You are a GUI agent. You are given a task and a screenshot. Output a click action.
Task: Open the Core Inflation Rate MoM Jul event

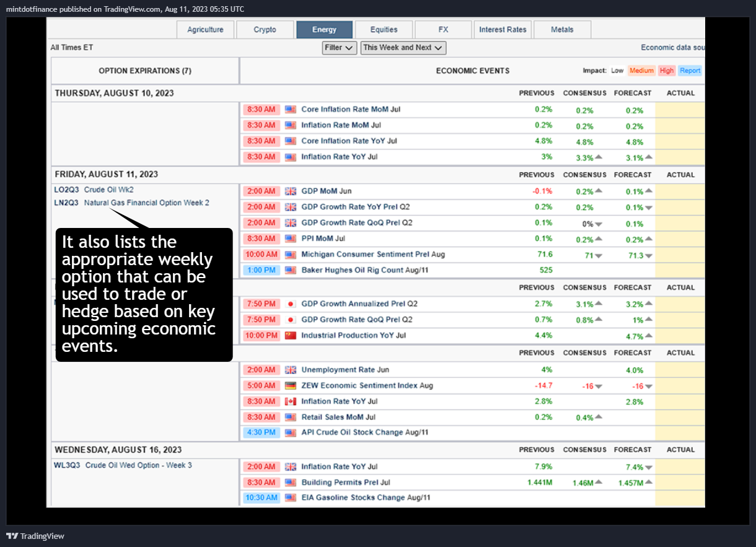click(x=351, y=110)
